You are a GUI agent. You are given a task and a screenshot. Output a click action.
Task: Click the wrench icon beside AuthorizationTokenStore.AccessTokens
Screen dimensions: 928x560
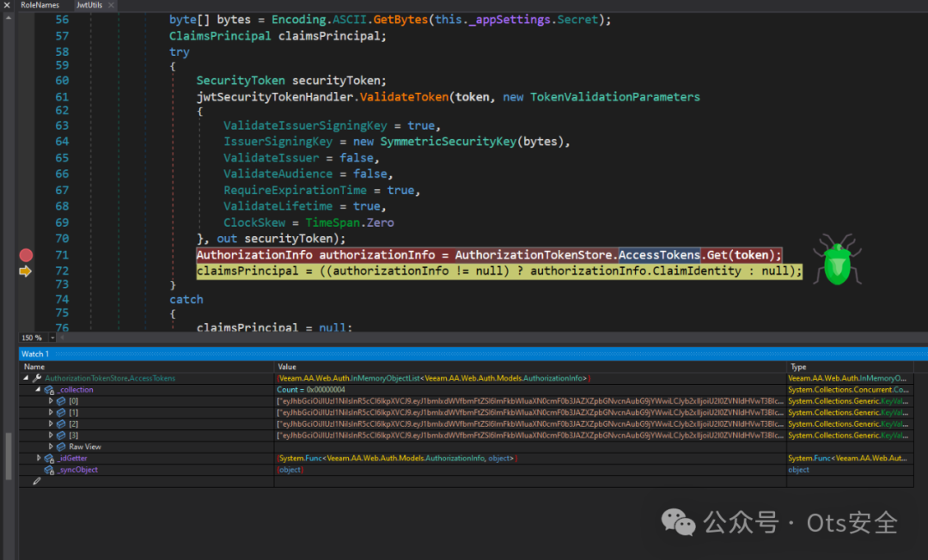37,379
